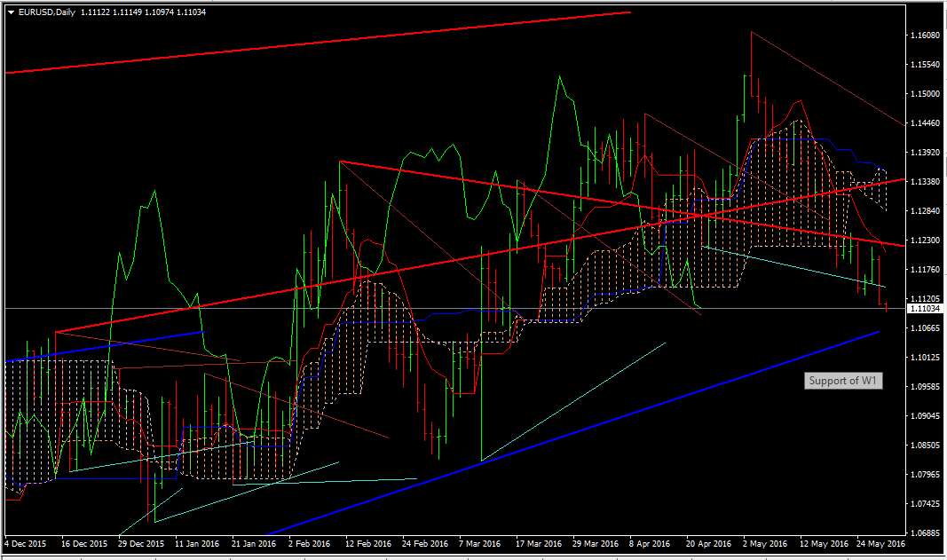947x560 pixels.
Task: Click the 1.13380 price level label
Action: [926, 181]
